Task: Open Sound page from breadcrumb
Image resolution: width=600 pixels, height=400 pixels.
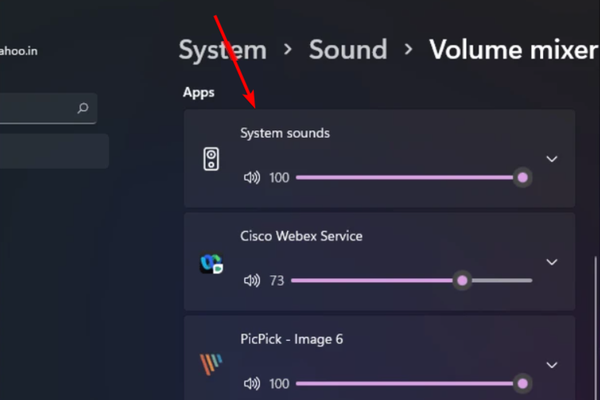Action: point(347,49)
